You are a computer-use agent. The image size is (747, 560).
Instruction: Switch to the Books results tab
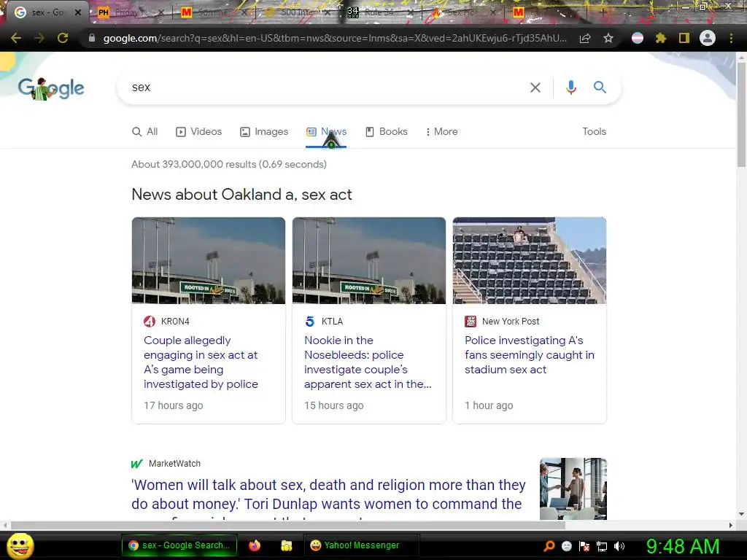tap(387, 132)
